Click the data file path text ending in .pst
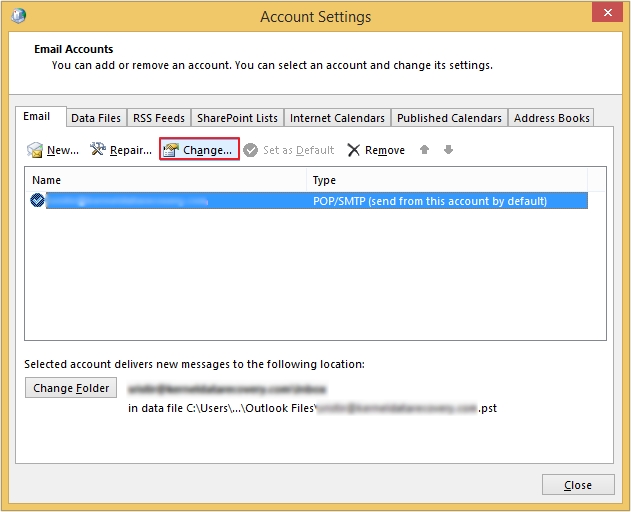 (x=313, y=408)
